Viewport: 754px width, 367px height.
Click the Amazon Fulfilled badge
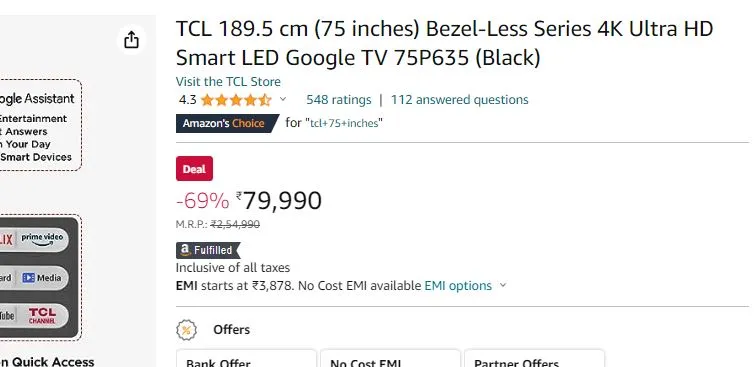tap(208, 250)
